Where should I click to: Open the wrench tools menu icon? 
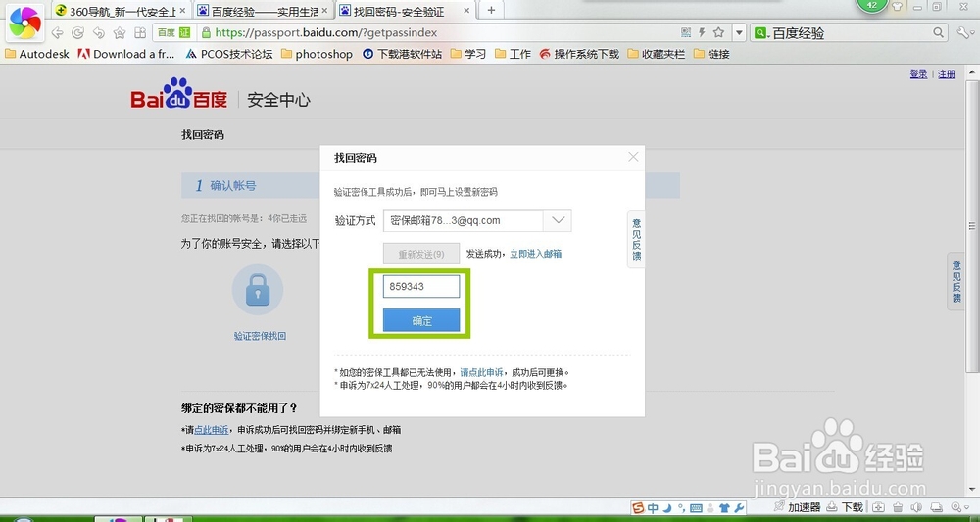963,32
